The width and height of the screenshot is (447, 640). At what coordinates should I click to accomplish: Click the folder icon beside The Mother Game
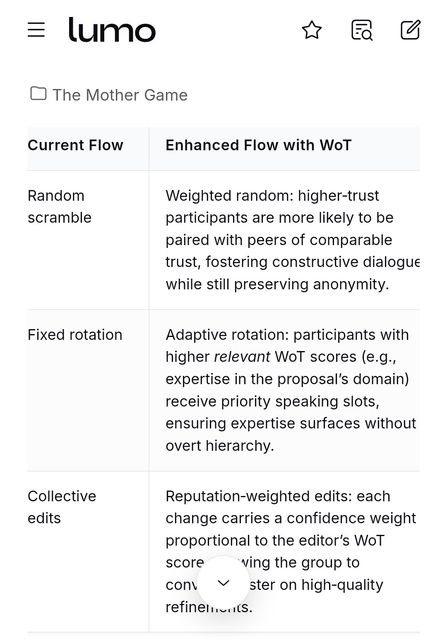(x=38, y=93)
